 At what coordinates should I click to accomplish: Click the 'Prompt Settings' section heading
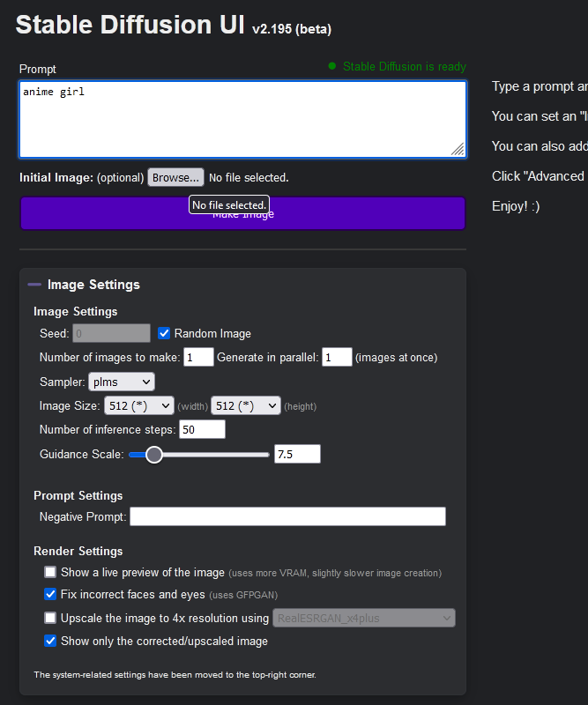(78, 495)
